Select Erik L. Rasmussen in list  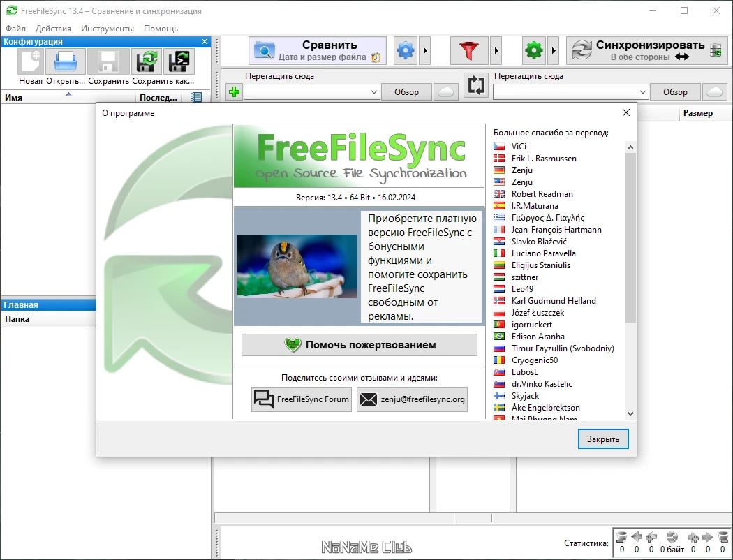544,158
